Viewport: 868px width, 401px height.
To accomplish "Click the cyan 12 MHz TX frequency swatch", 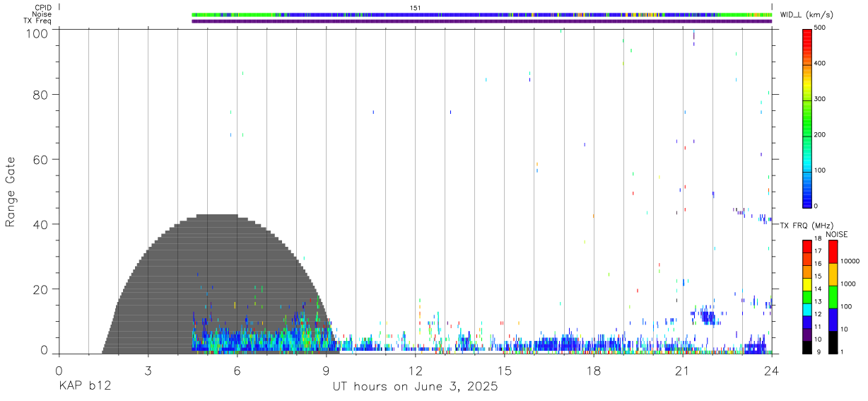I will (x=807, y=310).
